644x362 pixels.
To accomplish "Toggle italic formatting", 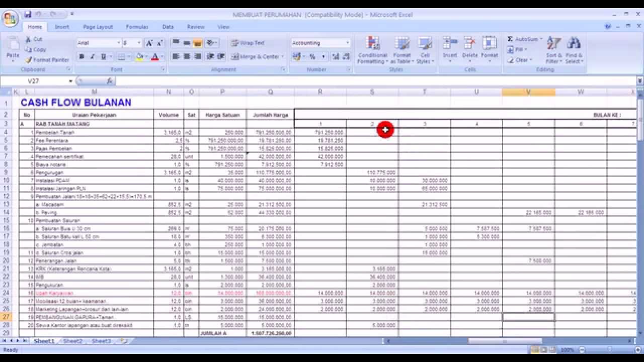I will [x=92, y=57].
